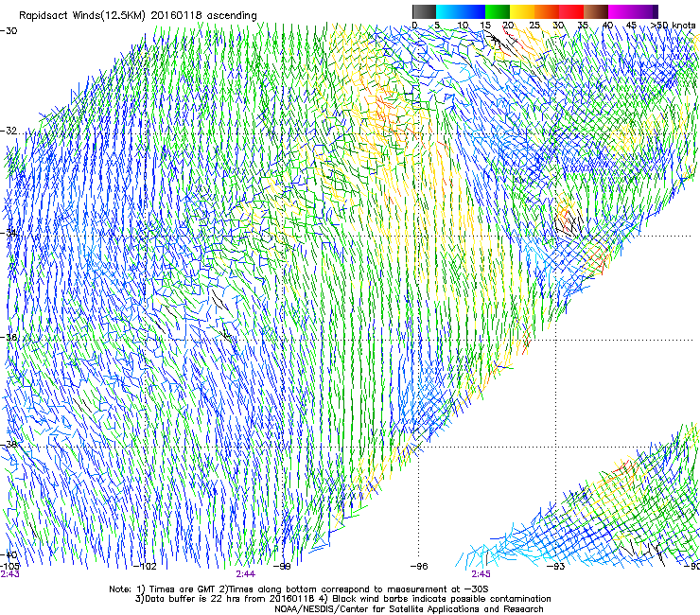Pick the magenta 40-45 knots legend swatch
This screenshot has height=615, width=700.
pos(621,11)
